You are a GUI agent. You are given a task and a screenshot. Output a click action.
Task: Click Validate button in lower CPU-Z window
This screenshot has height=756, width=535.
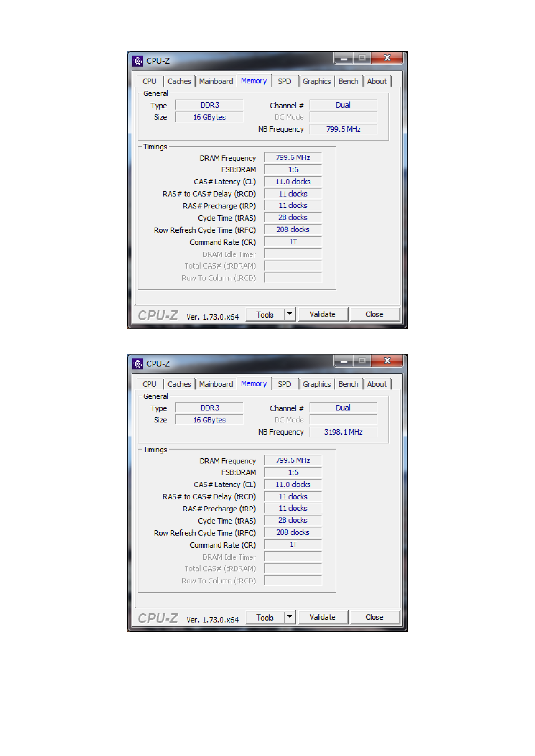tap(323, 618)
